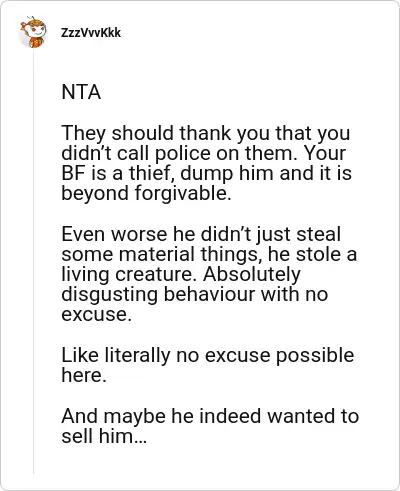Image resolution: width=400 pixels, height=491 pixels.
Task: Click the word 'police' in the comment
Action: pyautogui.click(x=183, y=153)
